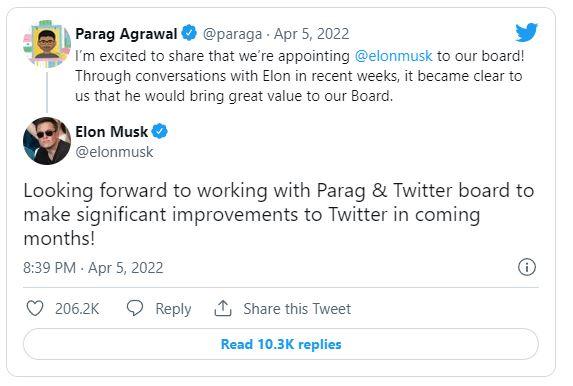Open the tweet info circle icon

[527, 267]
